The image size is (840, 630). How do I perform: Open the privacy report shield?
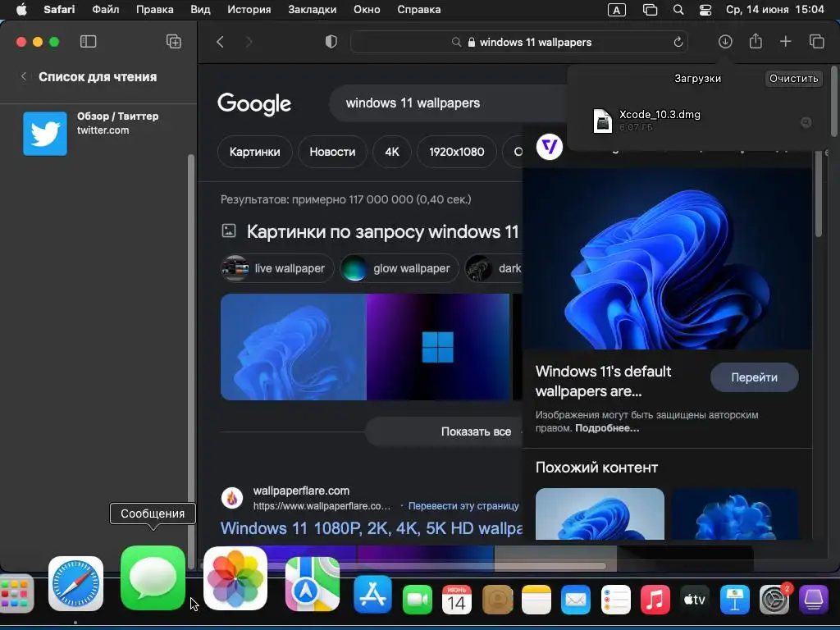[331, 42]
